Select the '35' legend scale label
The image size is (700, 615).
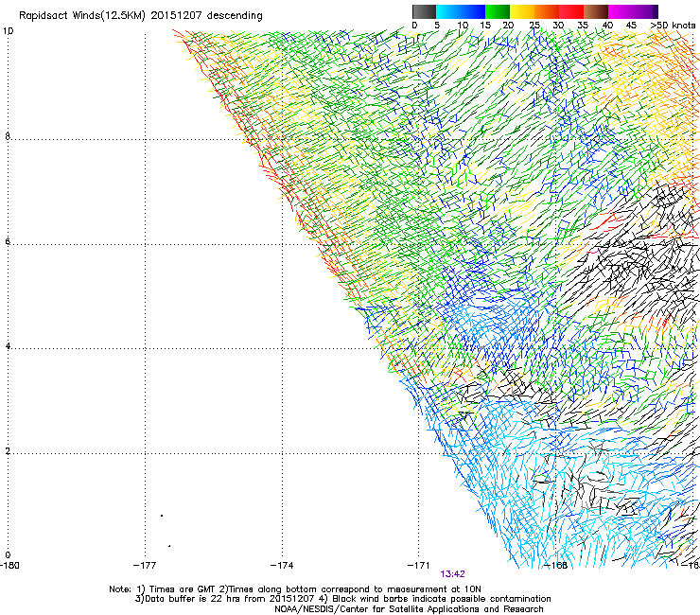click(583, 26)
